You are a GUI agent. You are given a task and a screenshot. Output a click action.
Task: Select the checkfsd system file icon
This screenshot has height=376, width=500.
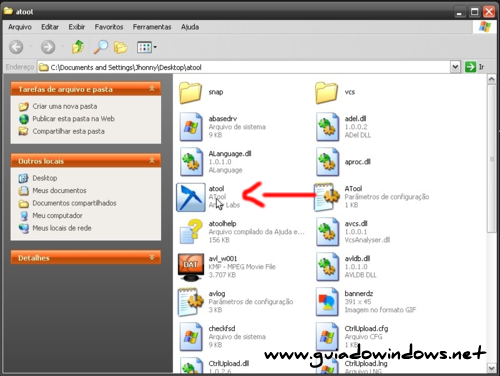click(x=191, y=337)
